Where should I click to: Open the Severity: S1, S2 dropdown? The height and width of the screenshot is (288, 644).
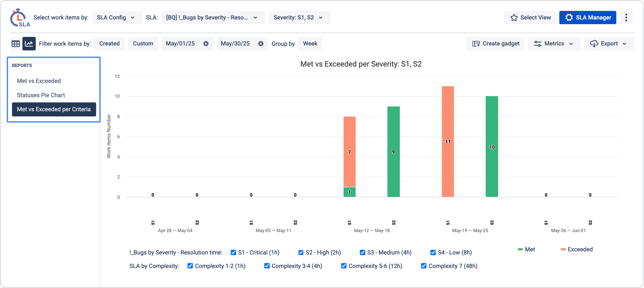pyautogui.click(x=299, y=17)
